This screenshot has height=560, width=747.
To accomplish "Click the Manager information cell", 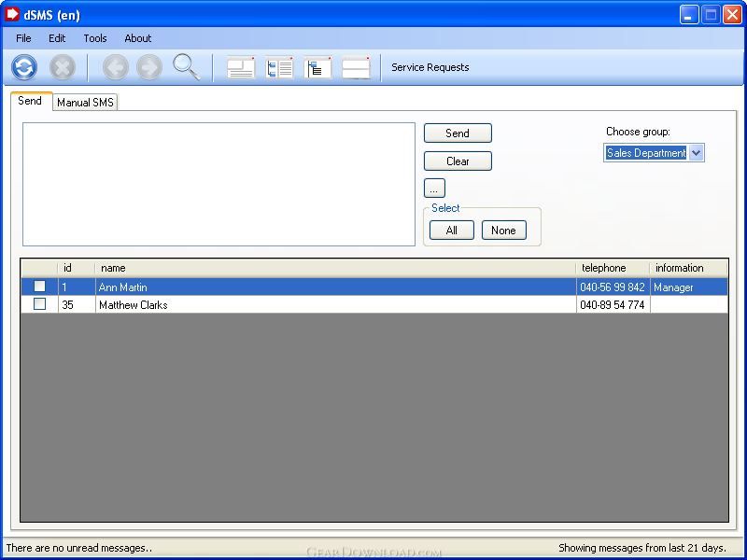I will coord(689,287).
